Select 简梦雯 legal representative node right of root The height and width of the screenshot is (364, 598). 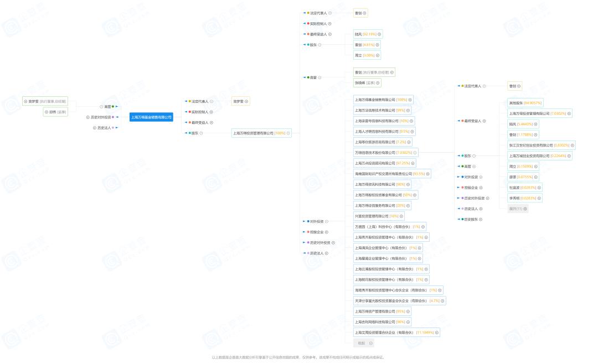click(241, 101)
